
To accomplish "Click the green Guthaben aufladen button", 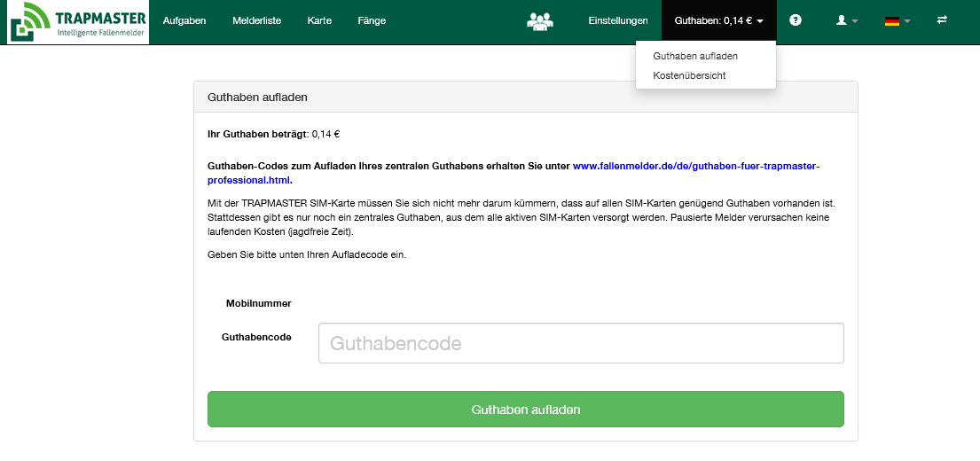I will coord(526,410).
